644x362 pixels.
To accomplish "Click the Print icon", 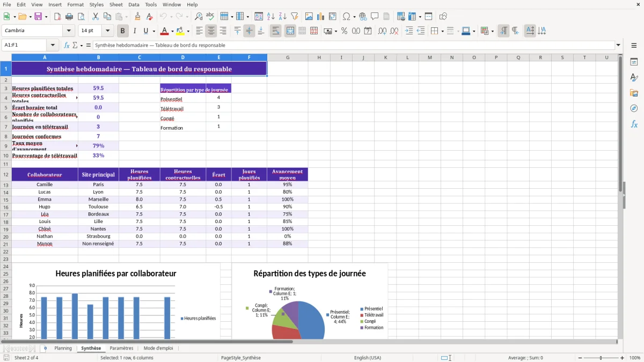I will point(69,17).
